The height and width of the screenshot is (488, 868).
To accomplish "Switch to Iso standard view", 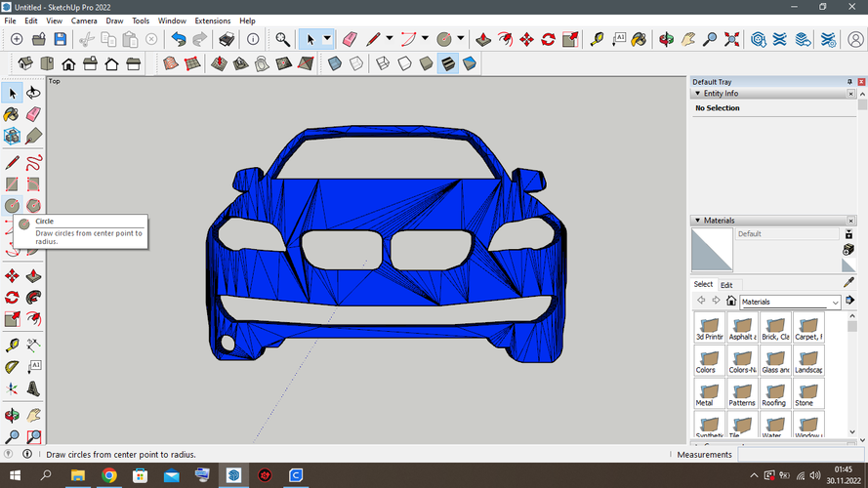I will pyautogui.click(x=26, y=64).
